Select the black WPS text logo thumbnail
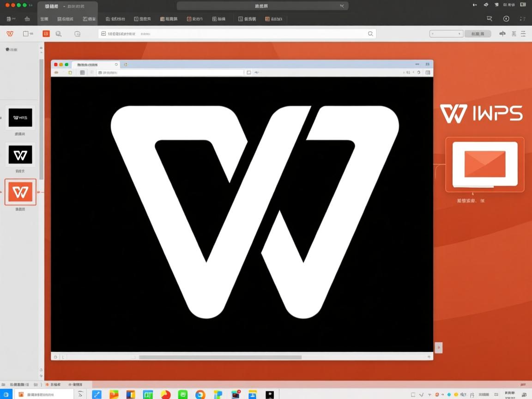The image size is (532, 399). (20, 118)
